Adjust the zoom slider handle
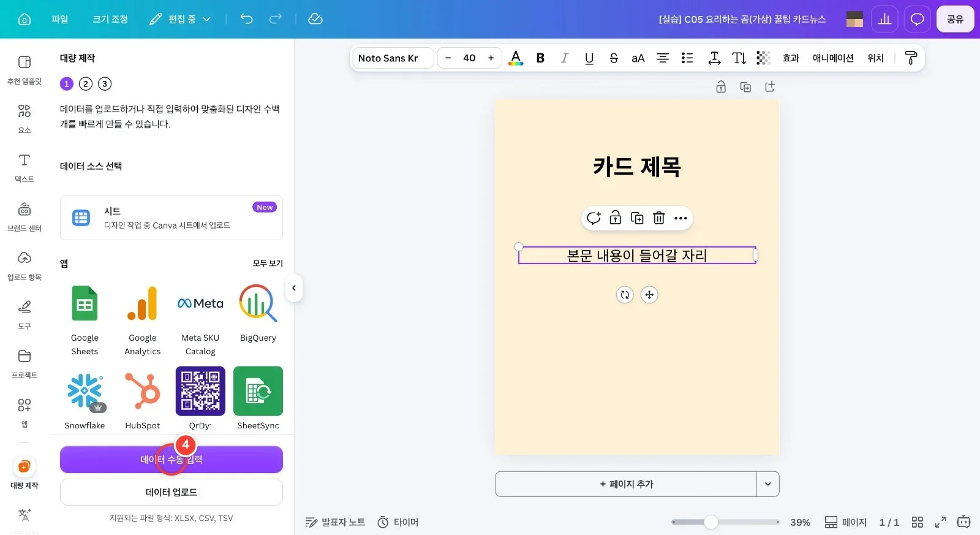This screenshot has width=980, height=535. [711, 522]
